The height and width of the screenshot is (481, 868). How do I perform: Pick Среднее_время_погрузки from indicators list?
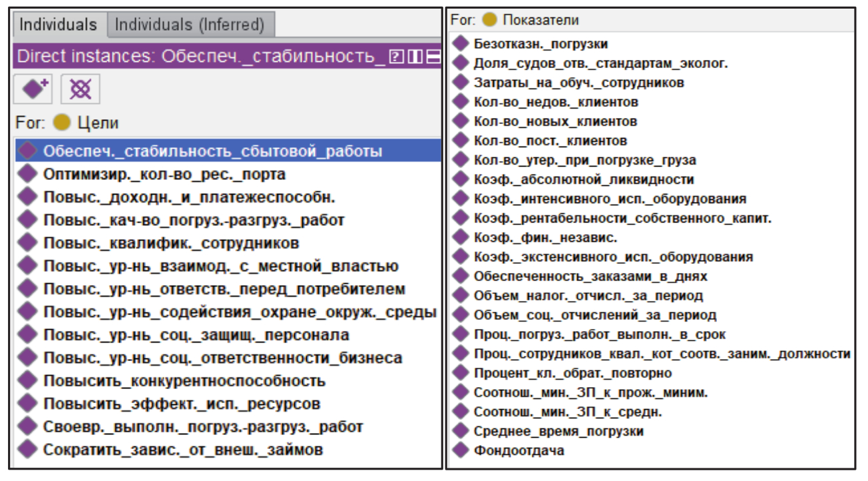tap(558, 431)
